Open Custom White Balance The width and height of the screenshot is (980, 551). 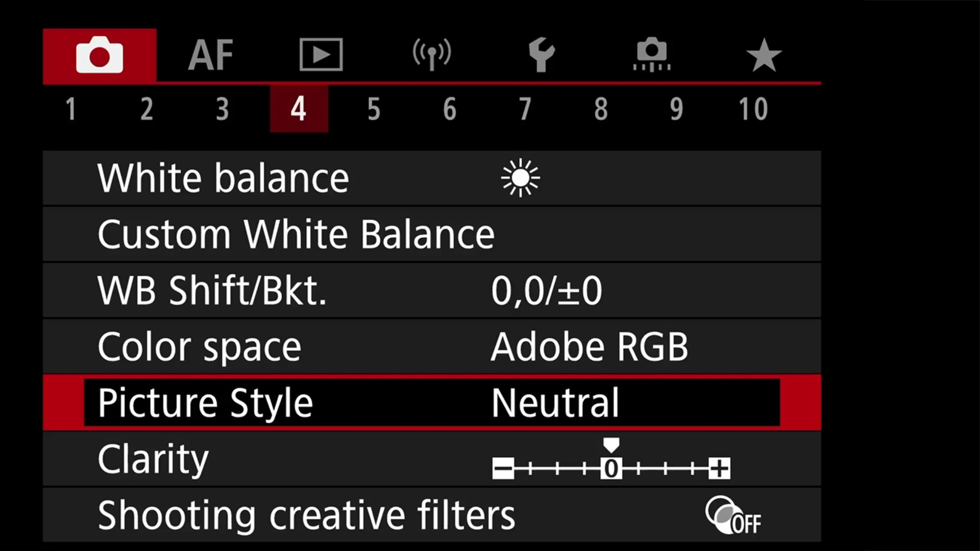pyautogui.click(x=296, y=234)
